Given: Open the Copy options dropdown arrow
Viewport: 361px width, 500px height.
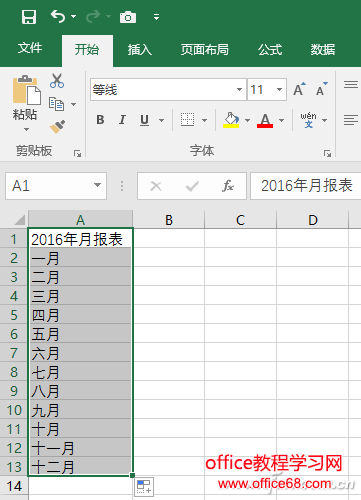Looking at the screenshot, I should [73, 104].
